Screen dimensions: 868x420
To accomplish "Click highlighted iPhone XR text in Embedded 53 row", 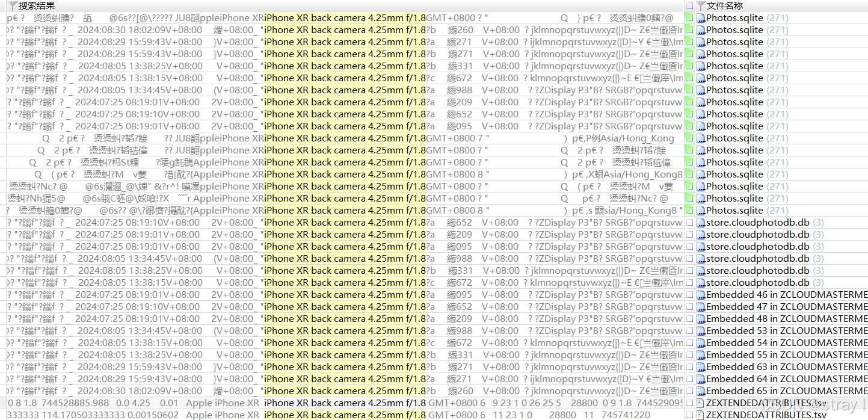I will (345, 331).
